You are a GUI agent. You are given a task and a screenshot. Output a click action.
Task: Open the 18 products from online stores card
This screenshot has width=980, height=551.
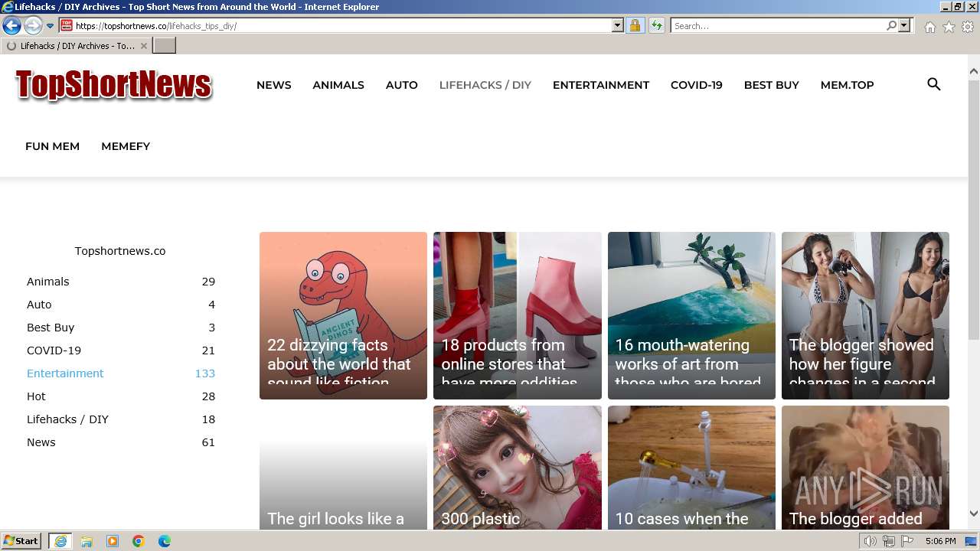click(x=518, y=315)
